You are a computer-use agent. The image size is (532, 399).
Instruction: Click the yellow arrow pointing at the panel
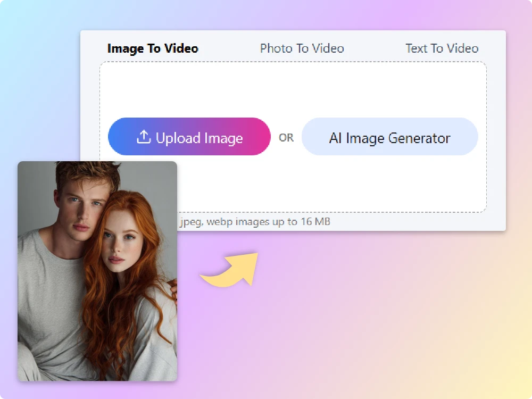coord(228,270)
